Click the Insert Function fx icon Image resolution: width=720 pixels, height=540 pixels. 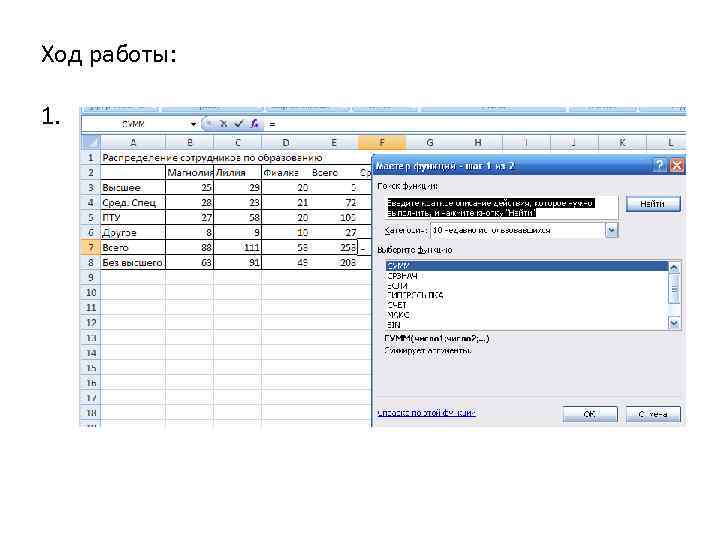tap(255, 124)
